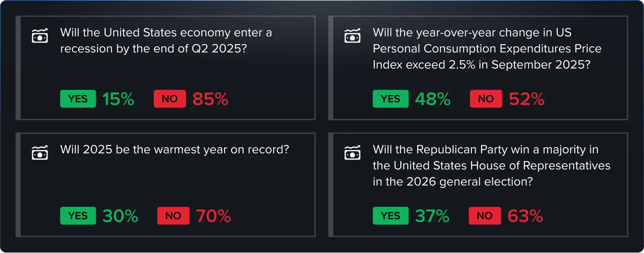Click the 30% YES probability on warmest year
644x253 pixels.
tap(120, 216)
